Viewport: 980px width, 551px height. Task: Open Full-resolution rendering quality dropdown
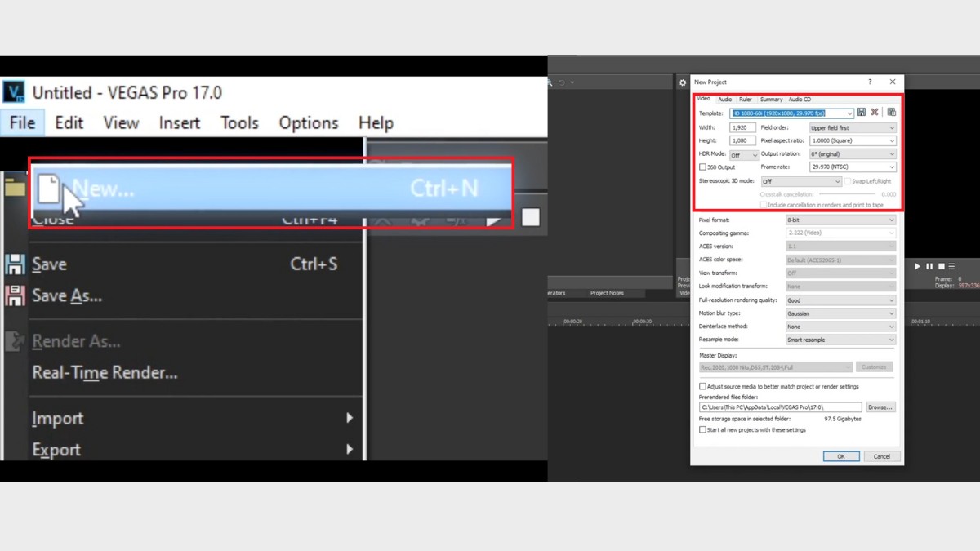[840, 300]
